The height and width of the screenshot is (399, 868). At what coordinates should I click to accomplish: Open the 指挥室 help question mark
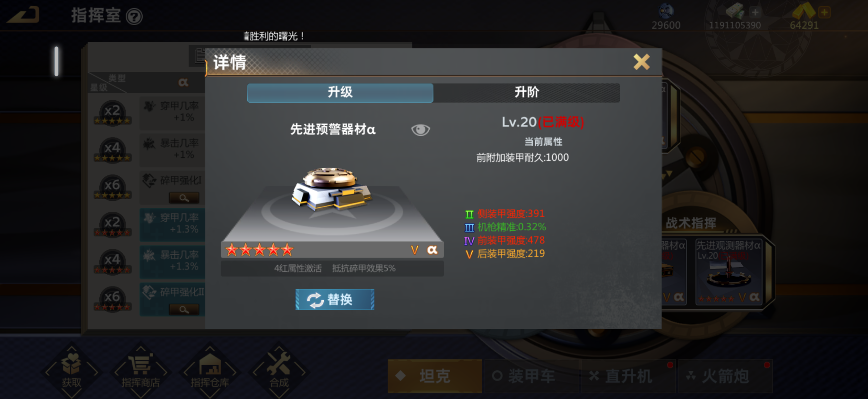[x=134, y=16]
